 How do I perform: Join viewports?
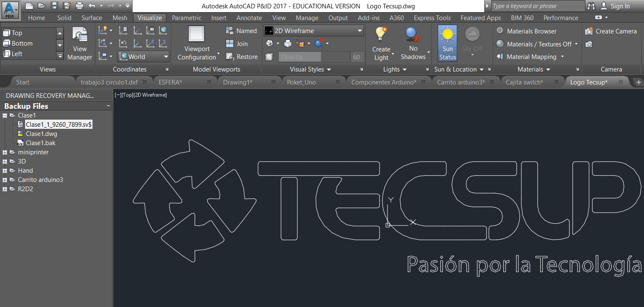(x=237, y=43)
